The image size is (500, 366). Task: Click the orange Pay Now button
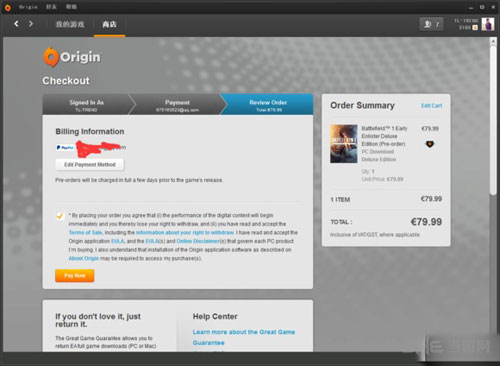[x=75, y=275]
